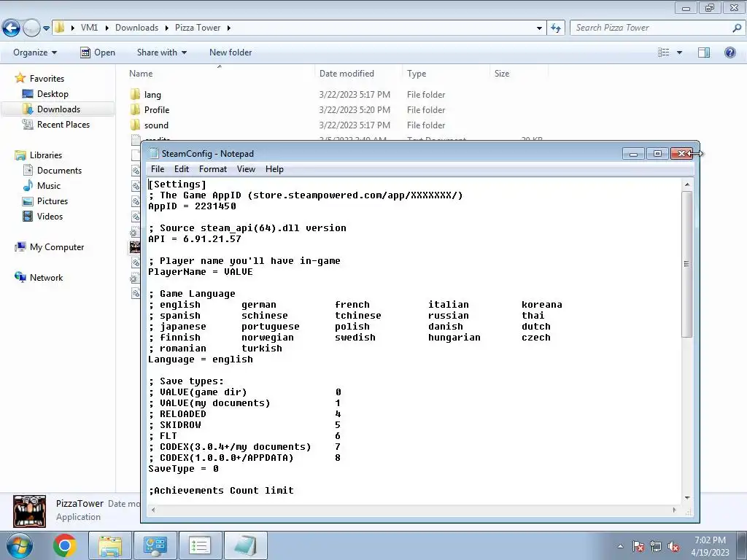
Task: Click the Refresh button beside address bar
Action: pyautogui.click(x=556, y=28)
